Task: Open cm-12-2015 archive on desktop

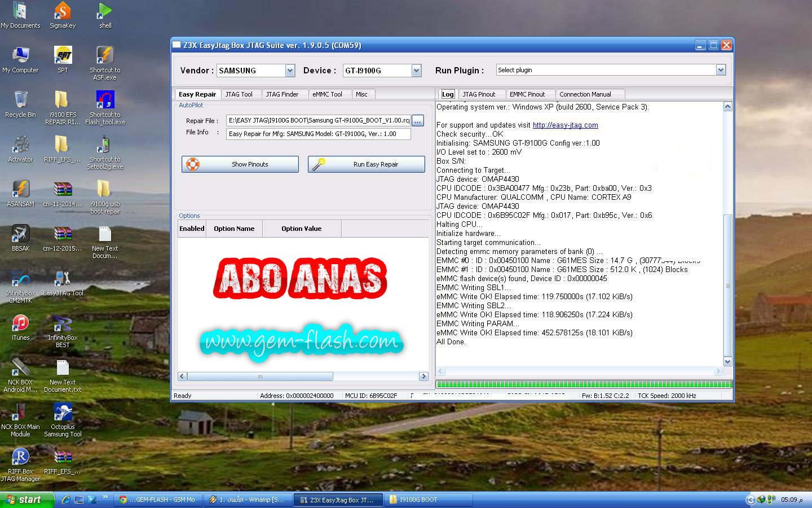Action: coord(63,239)
